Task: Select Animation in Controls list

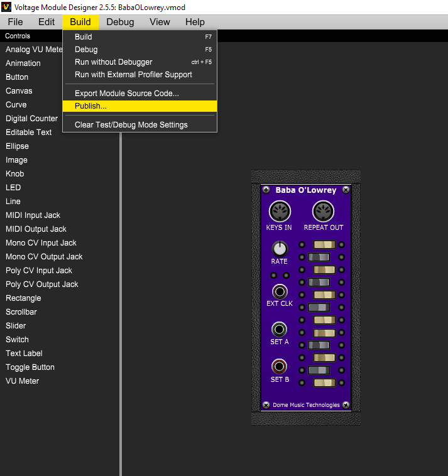Action: [x=23, y=63]
